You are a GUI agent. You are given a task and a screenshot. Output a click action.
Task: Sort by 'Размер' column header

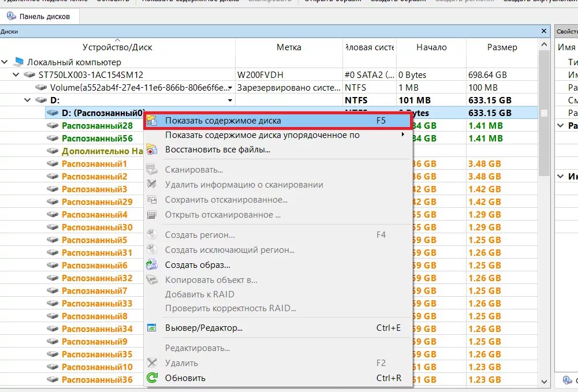[x=502, y=47]
